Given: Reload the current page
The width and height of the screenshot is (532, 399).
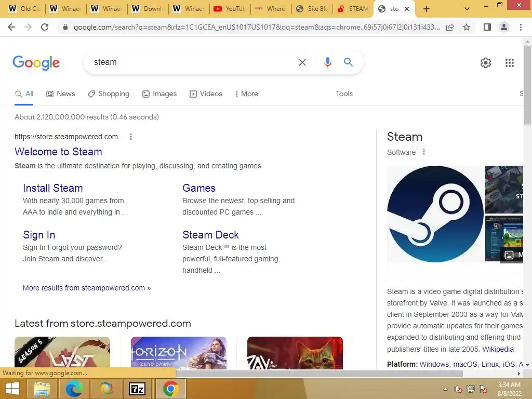Looking at the screenshot, I should pos(45,27).
